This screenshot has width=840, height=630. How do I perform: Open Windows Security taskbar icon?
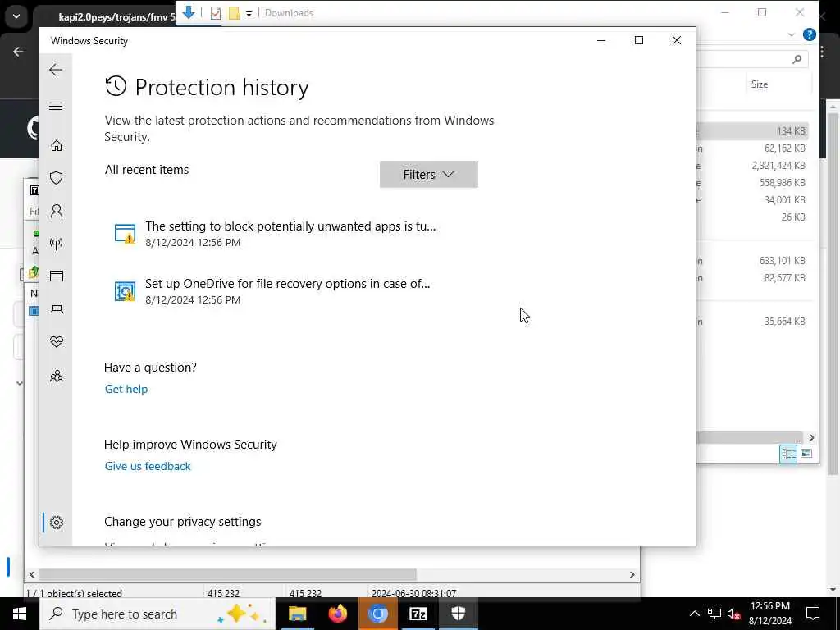point(458,614)
